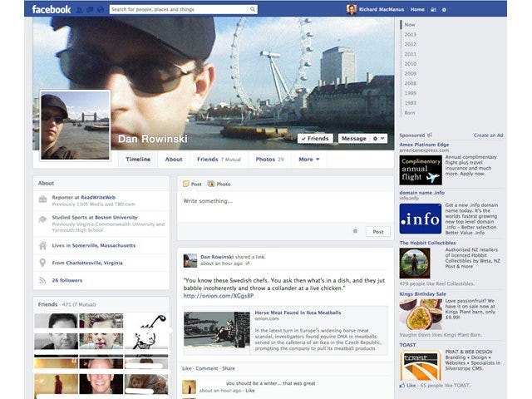
Task: Click the location/audience icon beside Post button
Action: pyautogui.click(x=355, y=231)
